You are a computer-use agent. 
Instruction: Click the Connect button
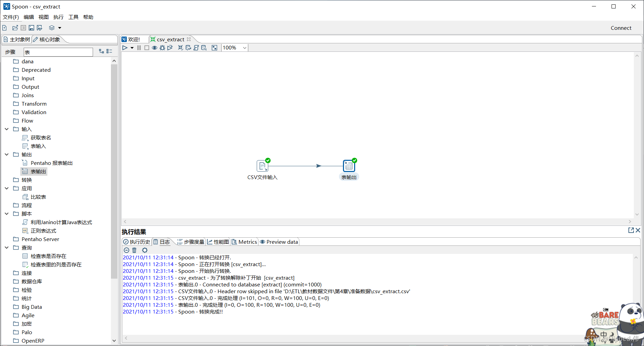click(621, 28)
